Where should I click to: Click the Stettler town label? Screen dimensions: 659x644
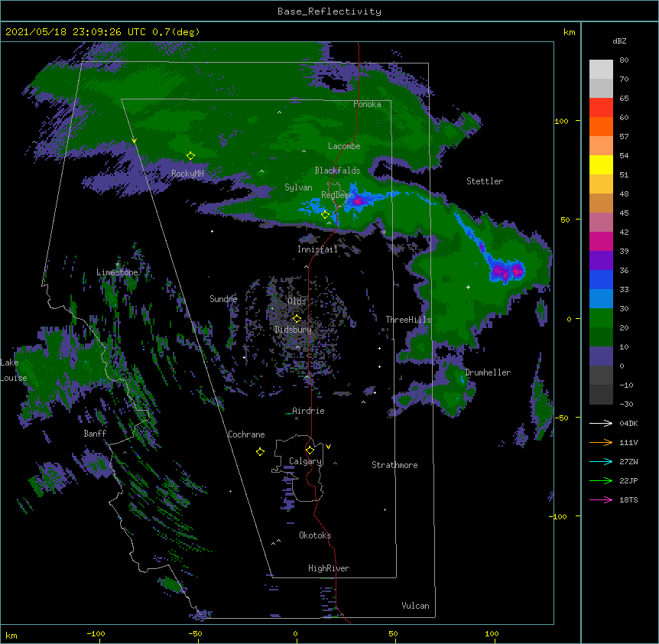point(485,181)
